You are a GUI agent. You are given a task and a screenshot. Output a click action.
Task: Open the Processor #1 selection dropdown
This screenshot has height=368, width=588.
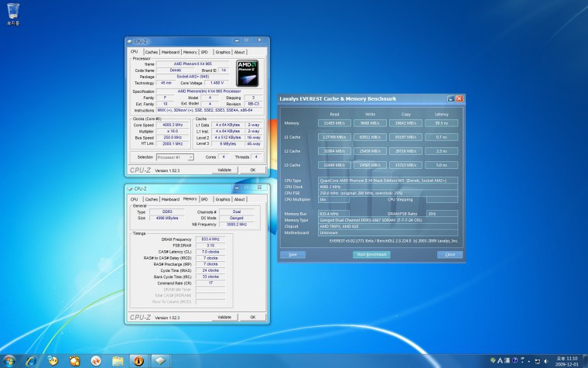click(x=175, y=157)
